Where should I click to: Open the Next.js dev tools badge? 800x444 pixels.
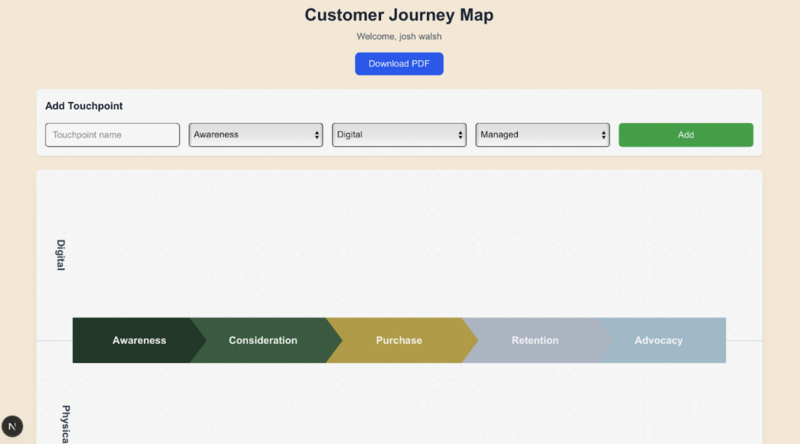click(12, 427)
